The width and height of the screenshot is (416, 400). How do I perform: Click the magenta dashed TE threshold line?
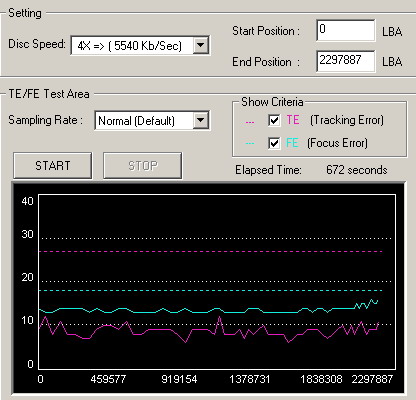point(211,251)
